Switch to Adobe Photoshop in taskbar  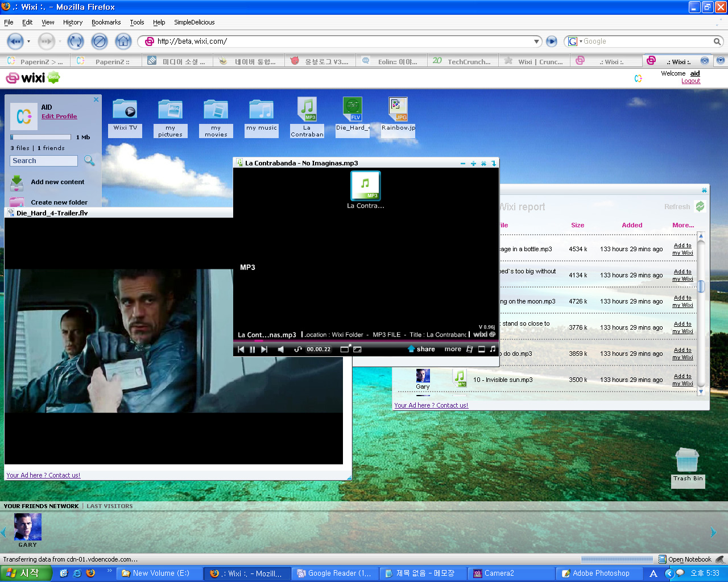pyautogui.click(x=600, y=573)
